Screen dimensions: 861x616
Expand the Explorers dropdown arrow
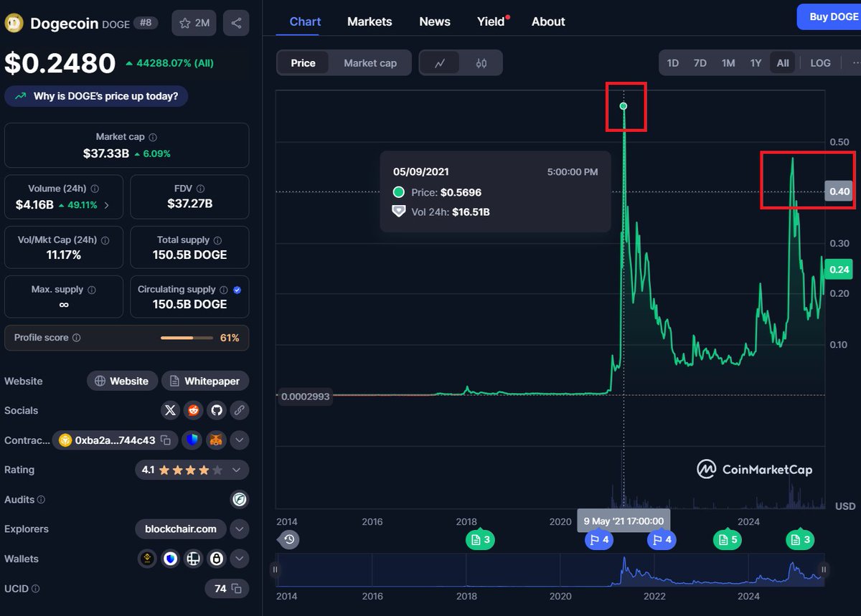tap(240, 529)
